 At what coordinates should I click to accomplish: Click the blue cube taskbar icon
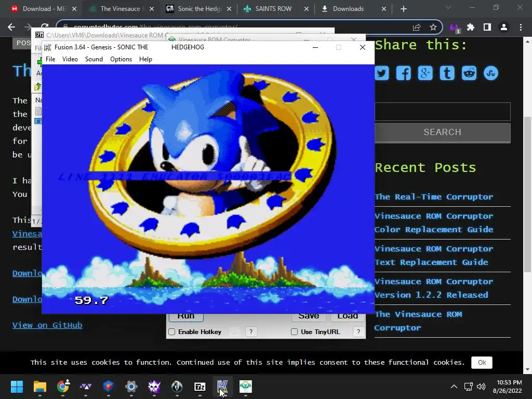tap(108, 387)
